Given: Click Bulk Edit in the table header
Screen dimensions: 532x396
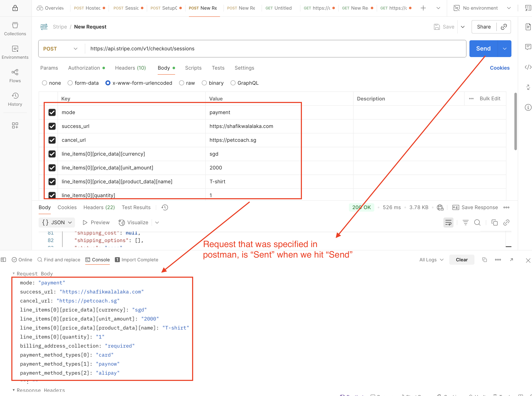Looking at the screenshot, I should point(490,99).
